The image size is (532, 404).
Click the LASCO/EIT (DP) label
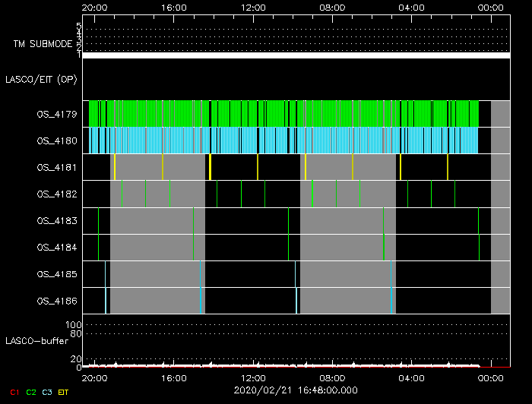click(41, 79)
